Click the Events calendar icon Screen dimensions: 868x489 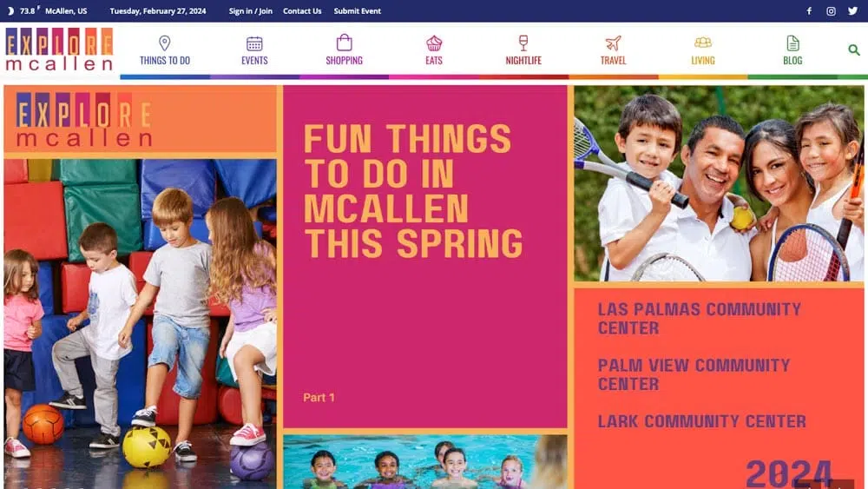pos(254,43)
